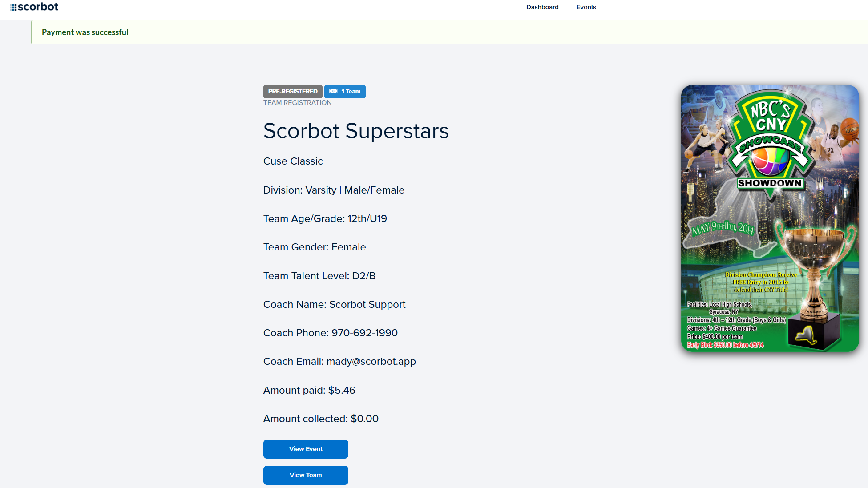Click the coach phone 970-692-1990
Screen dimensions: 868x488
(x=364, y=333)
